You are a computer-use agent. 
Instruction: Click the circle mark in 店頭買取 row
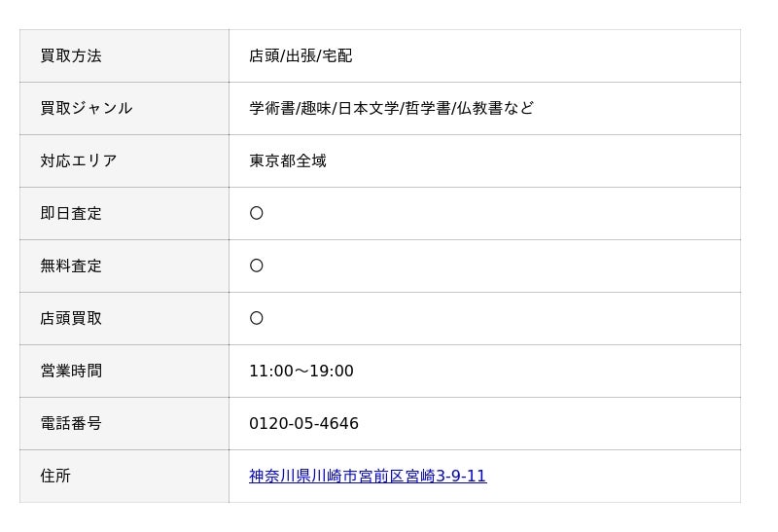[x=257, y=318]
